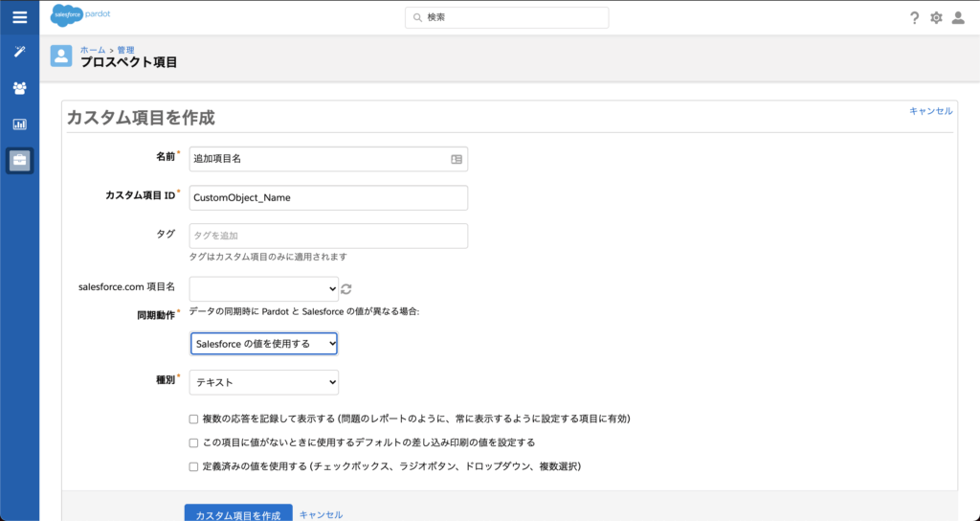This screenshot has height=521, width=980.
Task: Open the hamburger navigation menu
Action: (x=19, y=17)
